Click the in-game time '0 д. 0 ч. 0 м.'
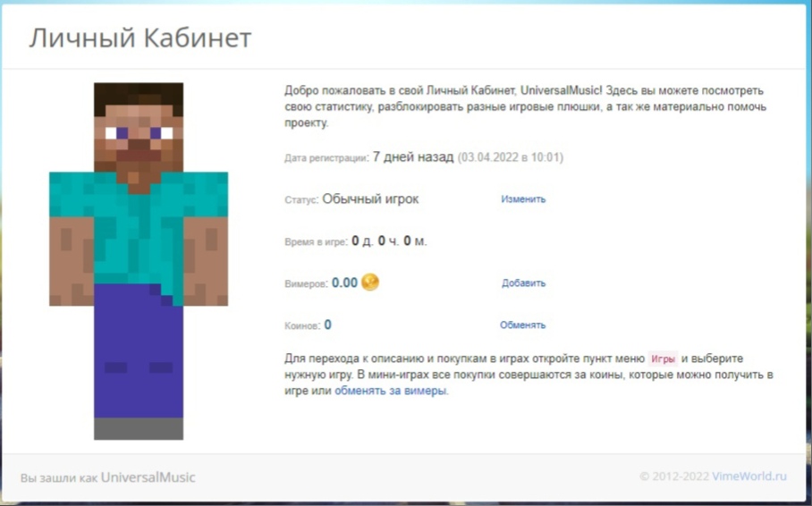The height and width of the screenshot is (506, 812). tap(389, 241)
